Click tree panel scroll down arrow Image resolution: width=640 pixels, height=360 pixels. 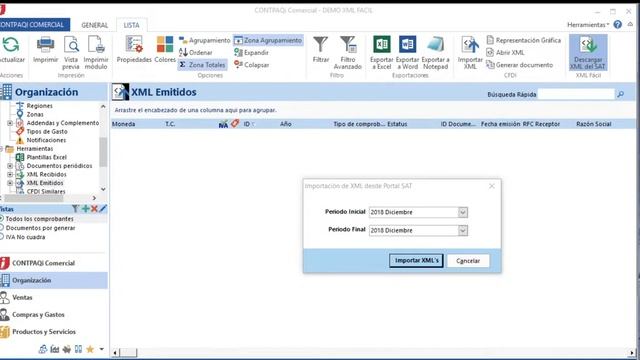point(103,189)
